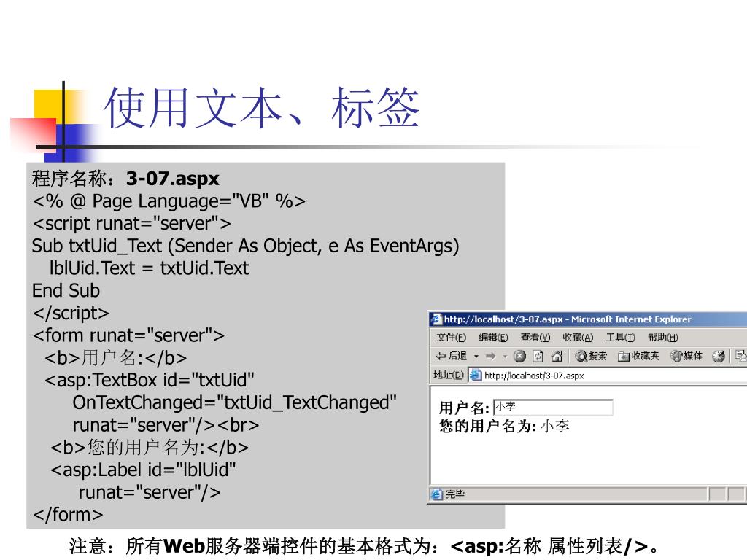747x560 pixels.
Task: Click the slide title 使用文本、标签
Action: [261, 109]
